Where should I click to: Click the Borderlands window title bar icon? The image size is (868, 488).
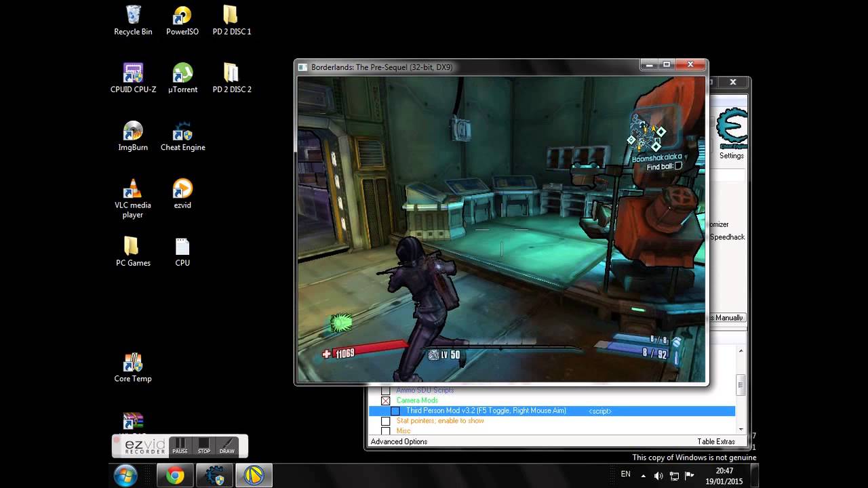click(x=302, y=67)
